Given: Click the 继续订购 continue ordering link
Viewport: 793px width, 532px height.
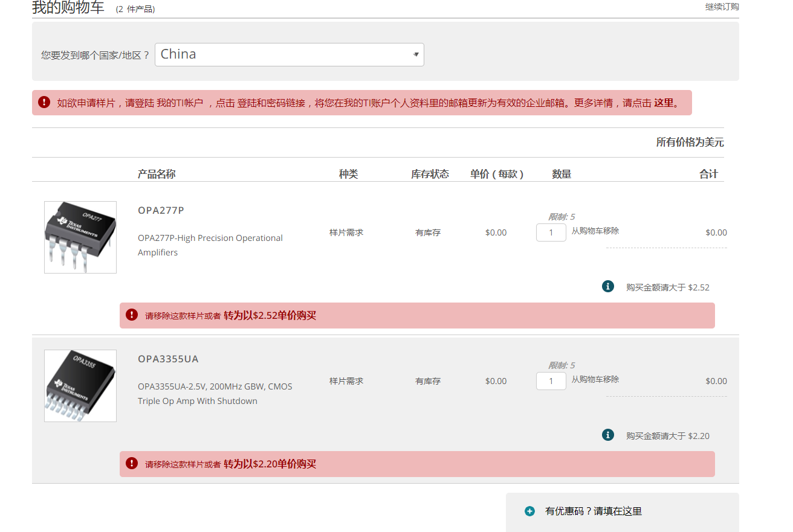Looking at the screenshot, I should 722,7.
